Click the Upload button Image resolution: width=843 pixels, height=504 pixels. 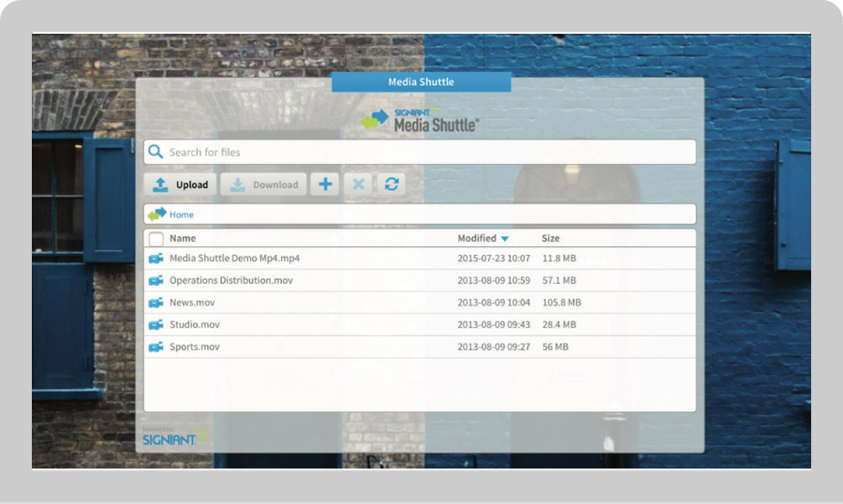(181, 185)
